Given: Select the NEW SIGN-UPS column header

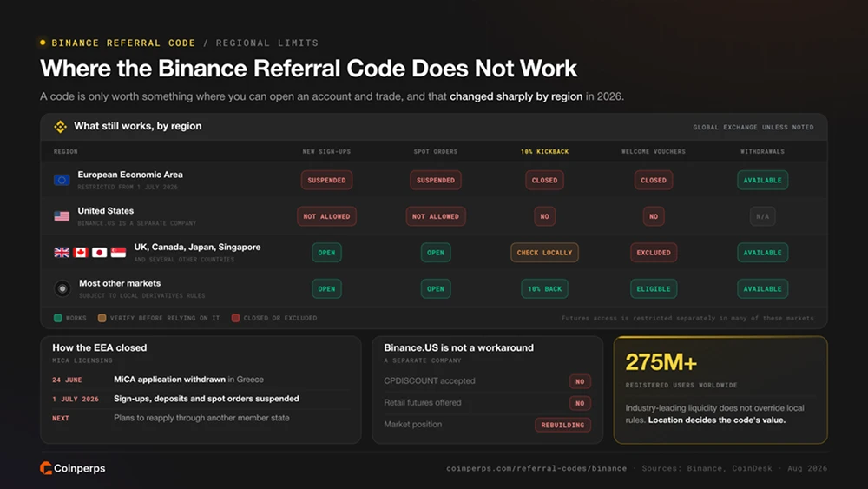Looking at the screenshot, I should point(326,151).
